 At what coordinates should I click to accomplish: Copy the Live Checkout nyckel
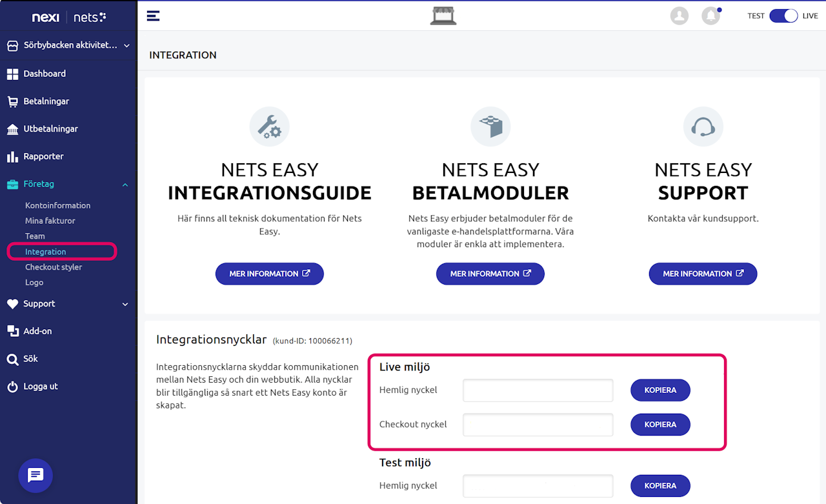660,425
